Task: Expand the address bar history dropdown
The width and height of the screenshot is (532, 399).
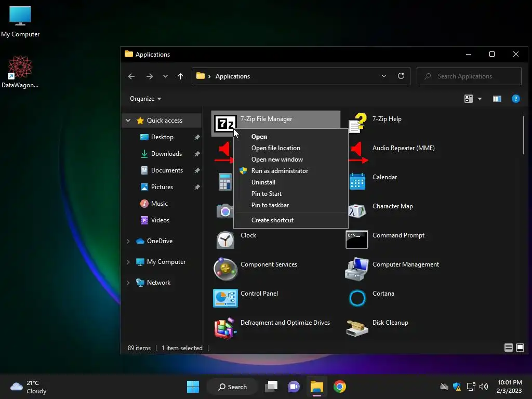Action: click(x=384, y=76)
